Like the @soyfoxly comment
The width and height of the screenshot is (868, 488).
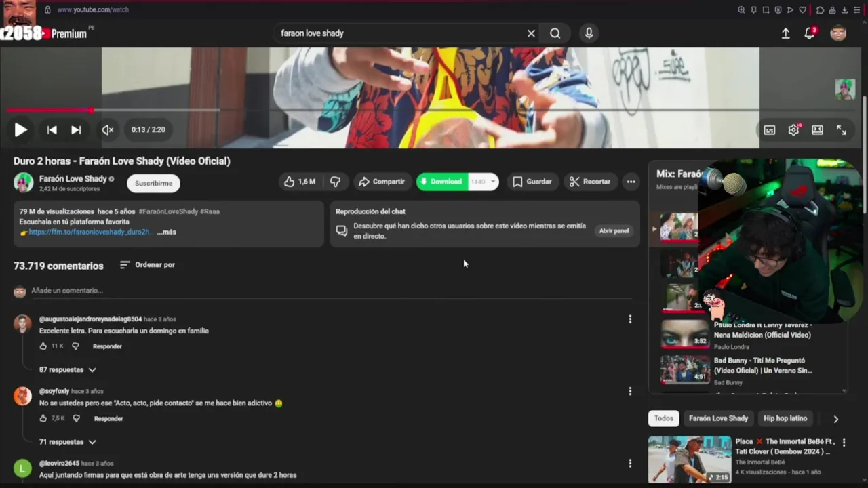[43, 419]
